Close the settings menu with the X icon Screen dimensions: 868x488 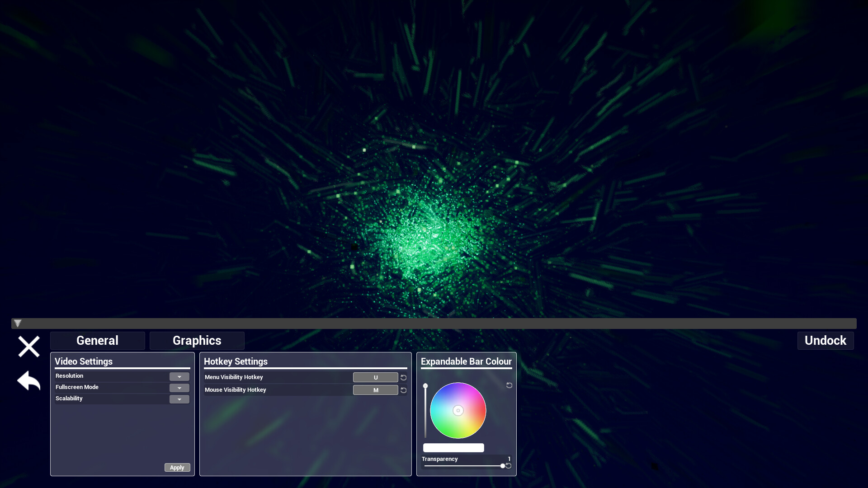[x=28, y=347]
